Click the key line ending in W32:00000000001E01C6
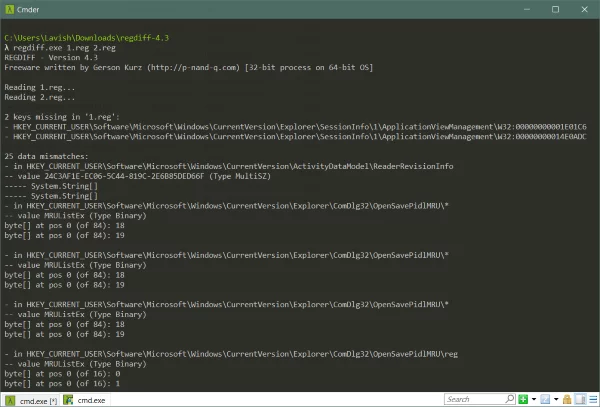 [x=295, y=127]
